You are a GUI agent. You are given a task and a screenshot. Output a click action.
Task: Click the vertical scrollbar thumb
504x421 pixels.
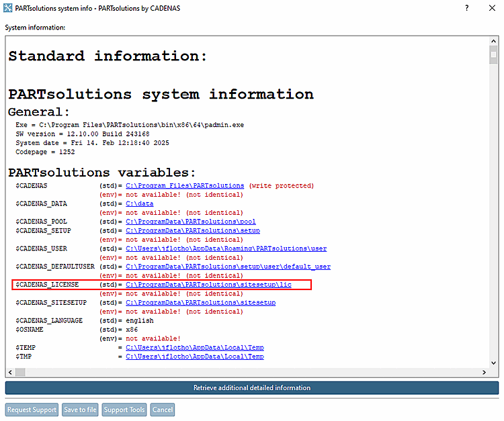(493, 55)
